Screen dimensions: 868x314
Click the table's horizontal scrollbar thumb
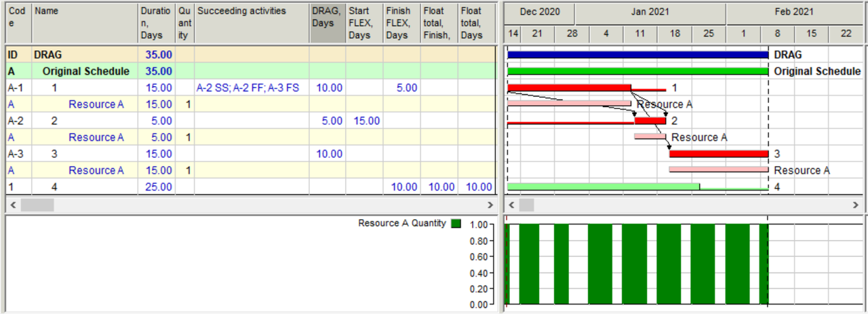coord(37,204)
